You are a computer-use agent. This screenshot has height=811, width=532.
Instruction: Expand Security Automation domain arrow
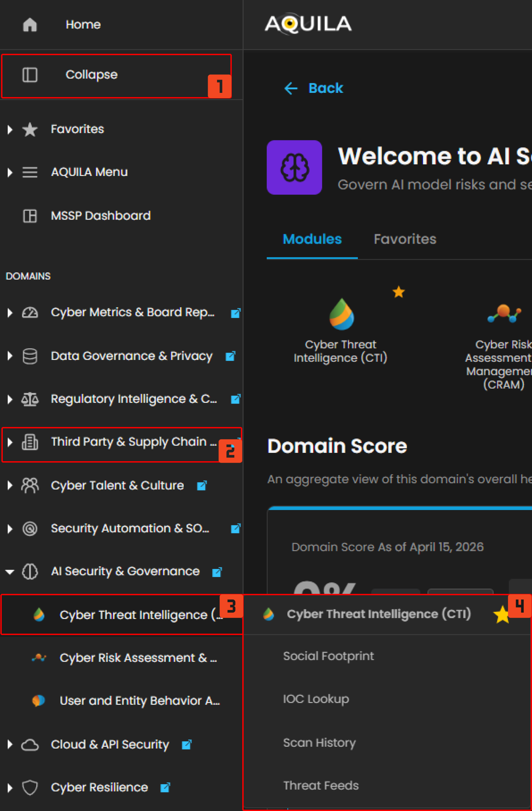[x=10, y=529]
